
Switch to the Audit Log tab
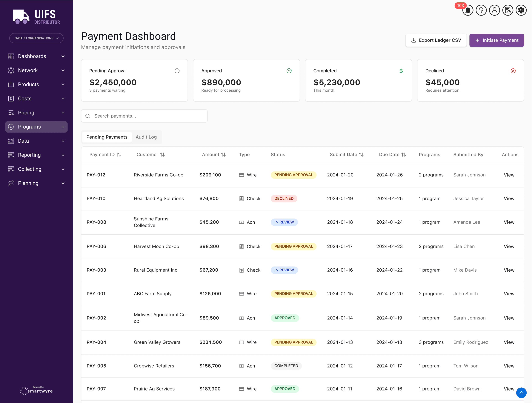146,137
